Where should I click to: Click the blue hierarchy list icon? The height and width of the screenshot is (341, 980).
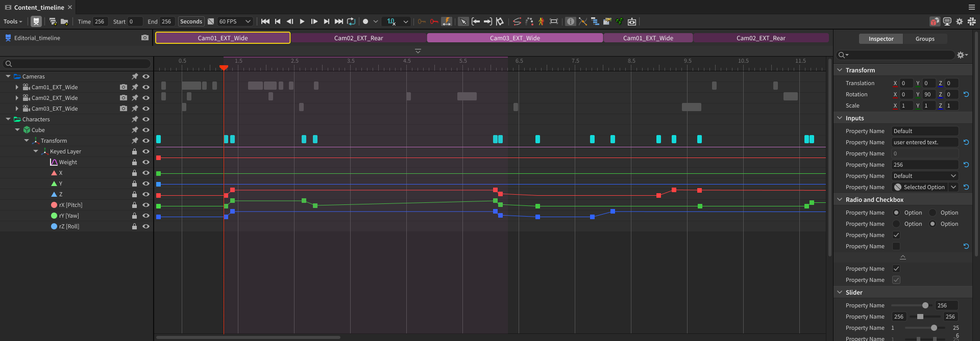(595, 21)
